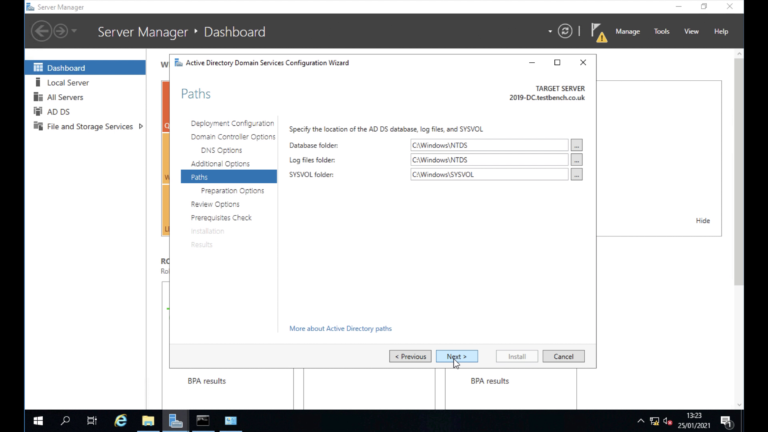Open the last pinned taskbar application
The height and width of the screenshot is (432, 768).
tap(230, 421)
